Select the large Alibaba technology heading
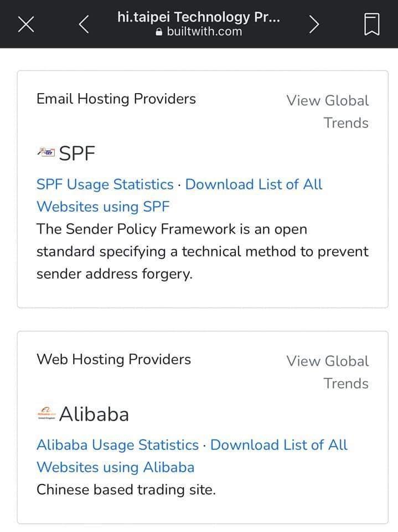Image resolution: width=398 pixels, height=532 pixels. click(x=94, y=415)
